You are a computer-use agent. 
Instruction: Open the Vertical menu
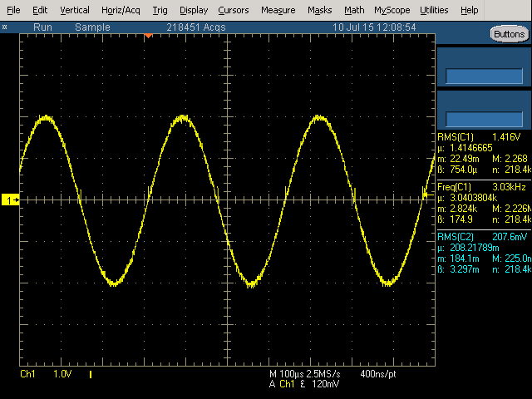tap(75, 10)
